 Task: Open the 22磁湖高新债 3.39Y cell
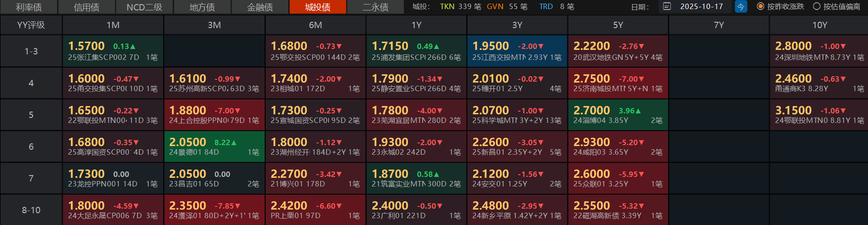point(618,210)
